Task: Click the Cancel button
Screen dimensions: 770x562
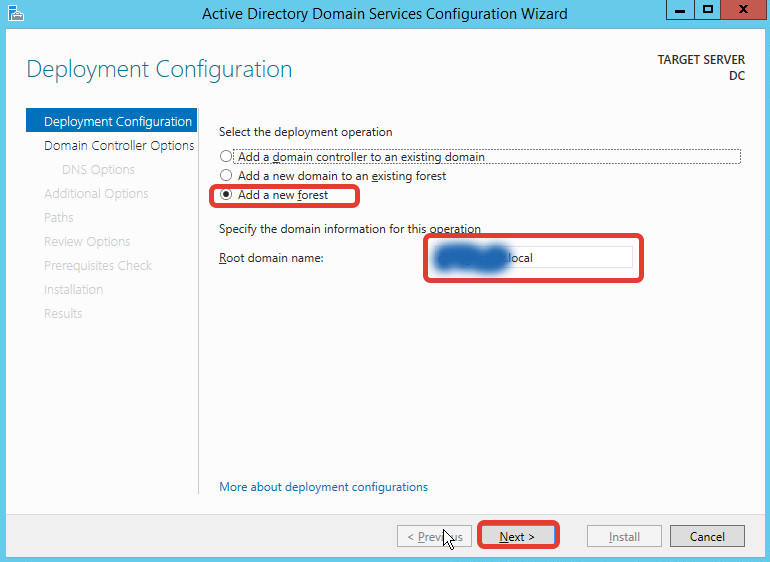Action: coord(707,536)
